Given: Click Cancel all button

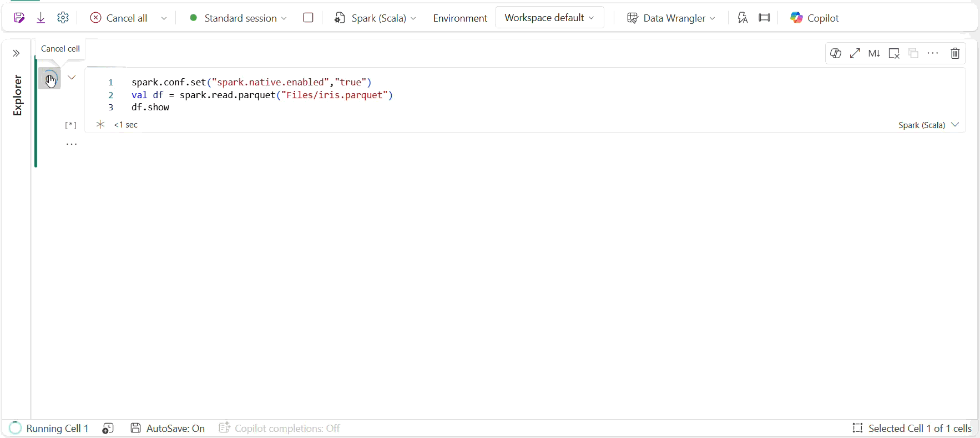Looking at the screenshot, I should tap(119, 18).
